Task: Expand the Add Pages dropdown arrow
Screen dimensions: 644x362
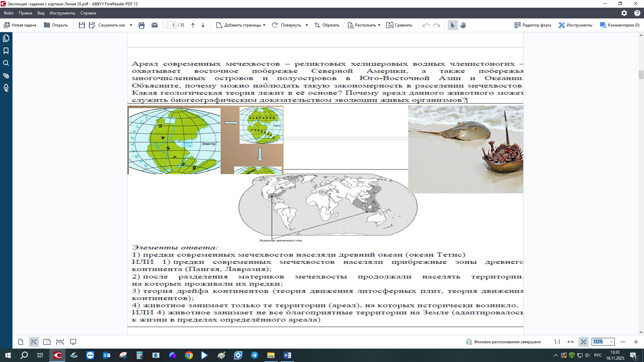Action: 264,25
